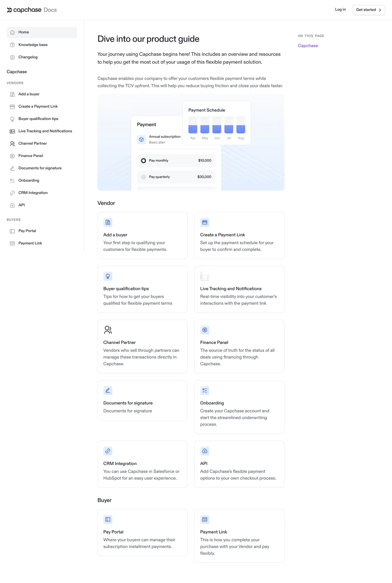This screenshot has width=392, height=583.
Task: Open the Onboarding sidebar item
Action: [42, 181]
